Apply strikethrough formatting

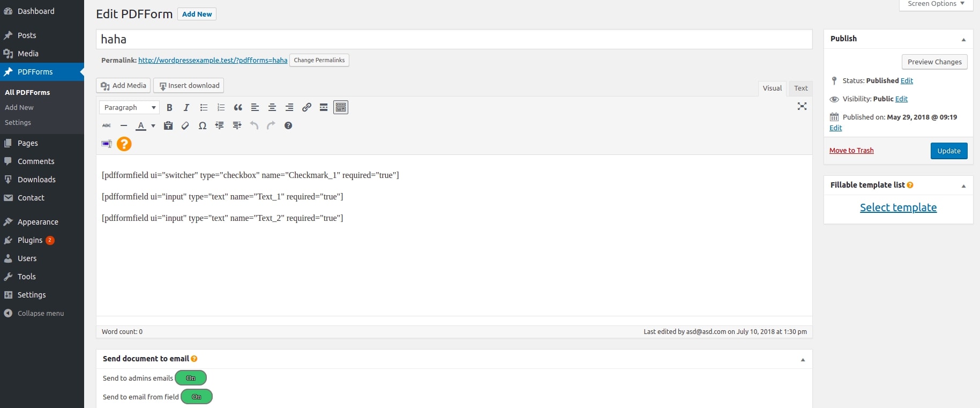point(107,125)
